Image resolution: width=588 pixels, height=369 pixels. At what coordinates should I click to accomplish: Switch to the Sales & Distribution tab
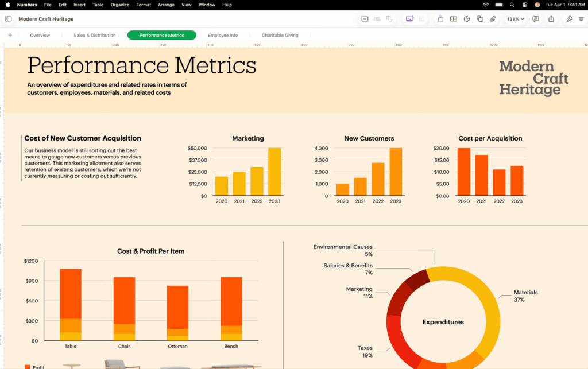(x=94, y=35)
